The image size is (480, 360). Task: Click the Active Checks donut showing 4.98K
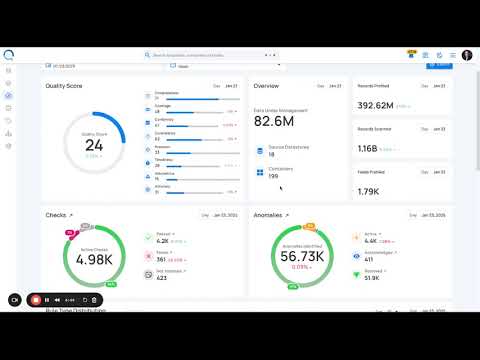tap(94, 256)
